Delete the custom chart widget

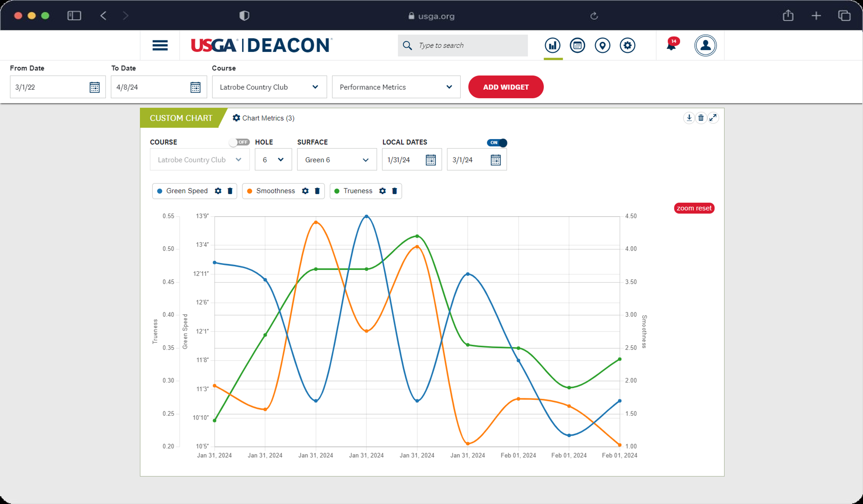[x=701, y=118]
